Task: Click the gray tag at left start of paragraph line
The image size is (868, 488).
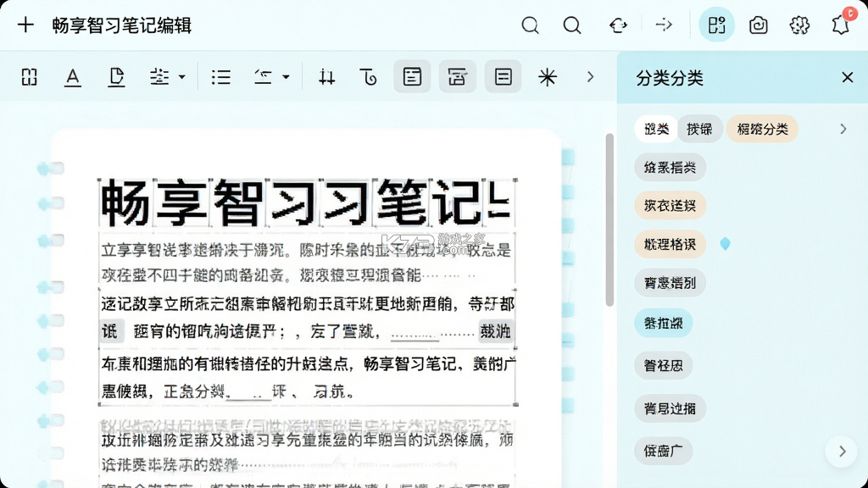Action: click(111, 331)
